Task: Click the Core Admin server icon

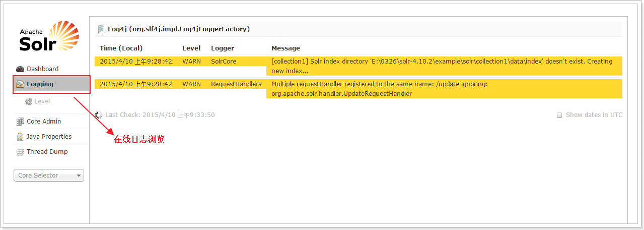Action: tap(20, 122)
